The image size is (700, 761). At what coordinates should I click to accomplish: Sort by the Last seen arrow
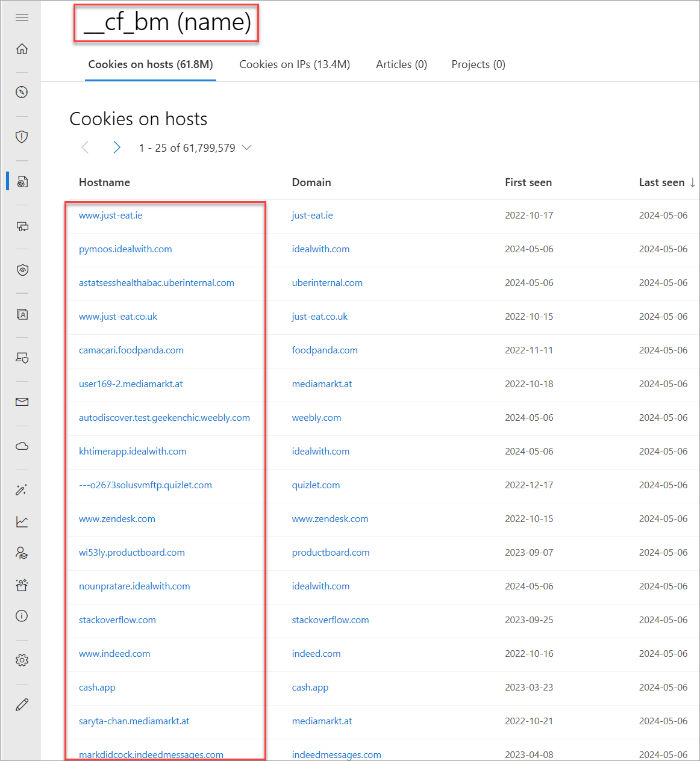click(692, 182)
